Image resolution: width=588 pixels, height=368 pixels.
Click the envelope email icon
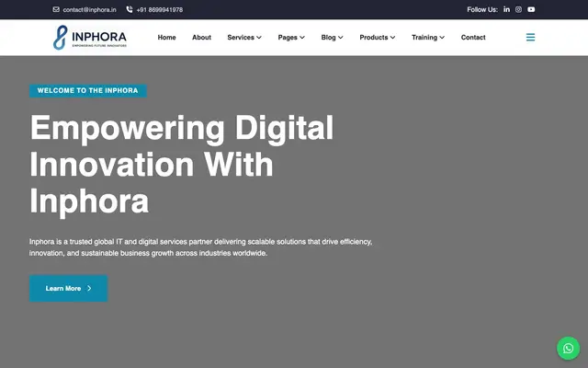tap(56, 9)
